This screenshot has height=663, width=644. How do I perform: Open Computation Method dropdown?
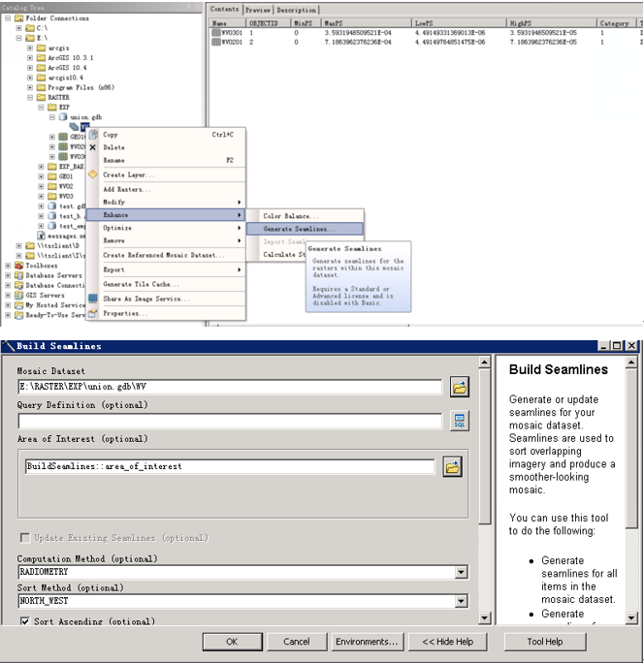[462, 572]
